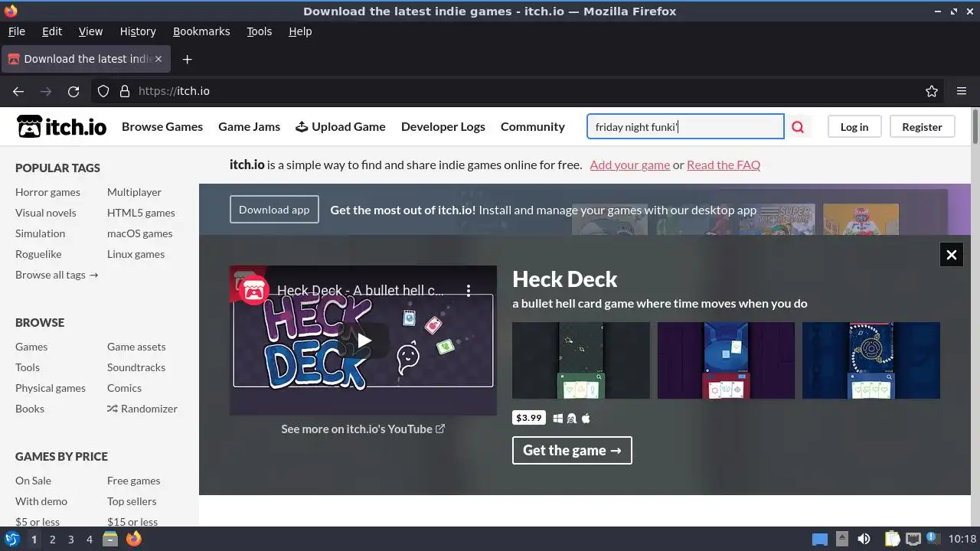Play the Heck Deck YouTube video
Viewport: 980px width, 551px height.
point(364,341)
